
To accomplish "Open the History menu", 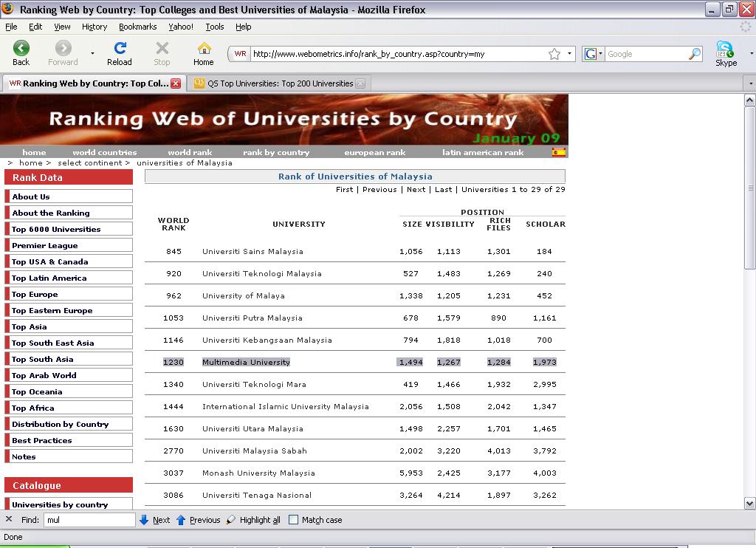I will 94,27.
